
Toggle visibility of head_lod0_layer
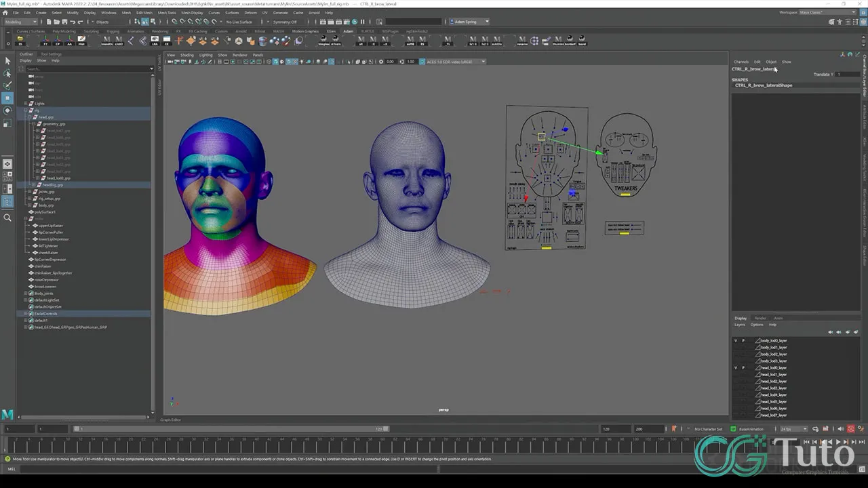tap(736, 368)
